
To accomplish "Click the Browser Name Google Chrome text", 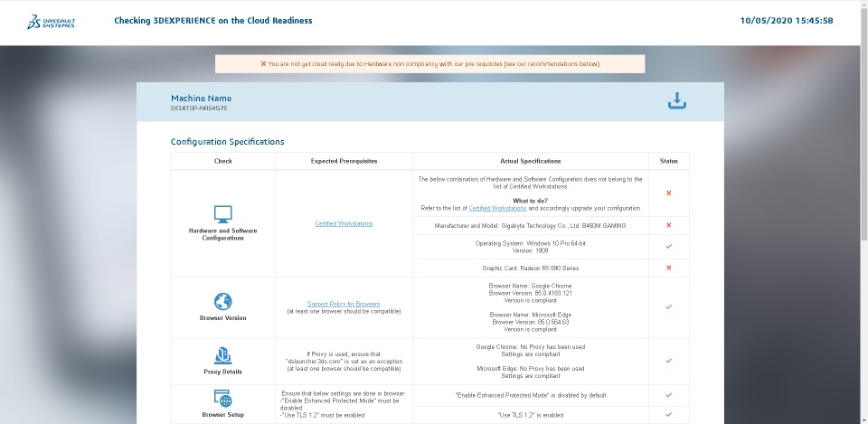I will pos(531,287).
